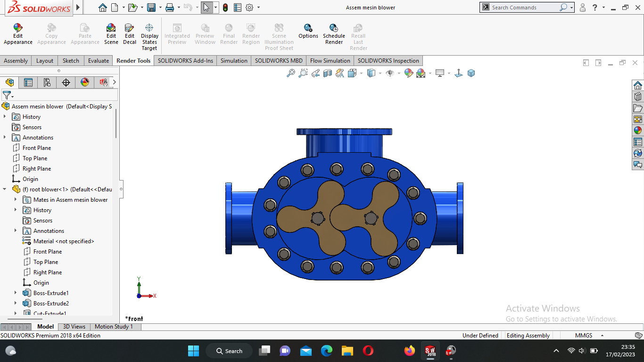The image size is (644, 362).
Task: Click the Zoom to Area icon
Action: tap(303, 73)
